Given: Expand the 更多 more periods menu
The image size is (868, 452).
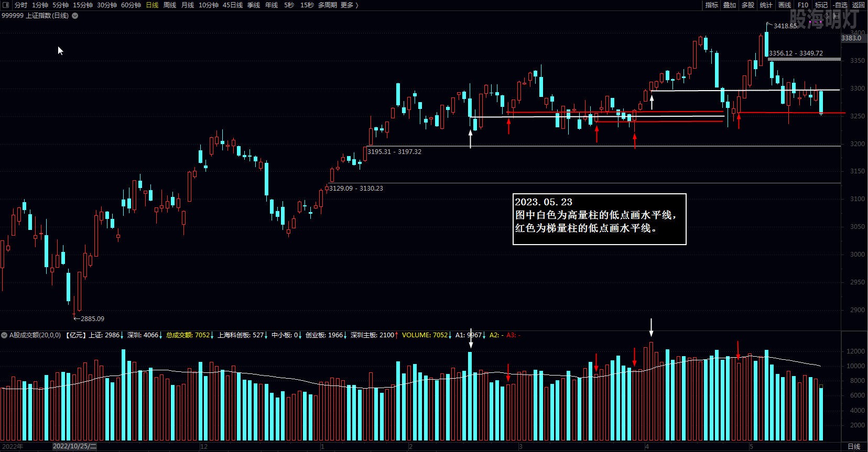Looking at the screenshot, I should (350, 5).
